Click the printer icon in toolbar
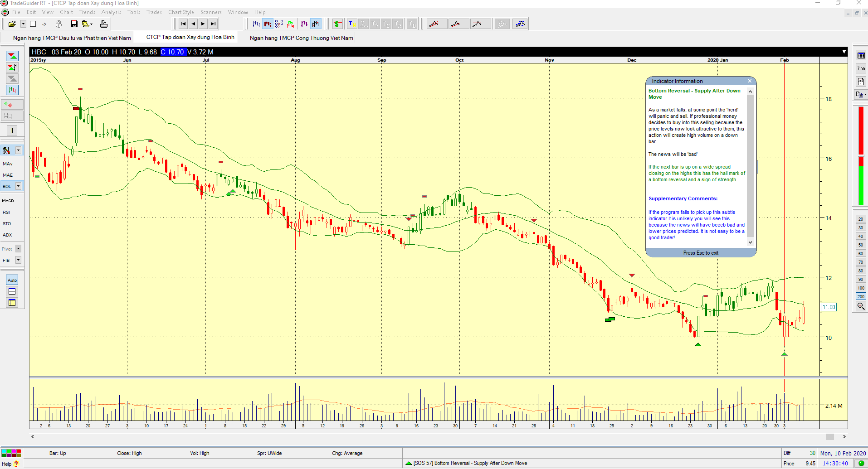Screen dimensions: 868x469 point(104,24)
